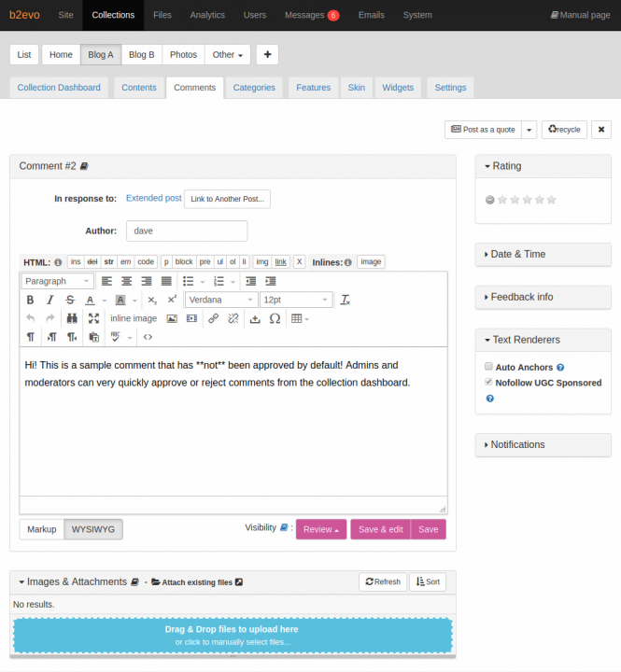
Task: Open the Other collections dropdown
Action: pyautogui.click(x=228, y=55)
